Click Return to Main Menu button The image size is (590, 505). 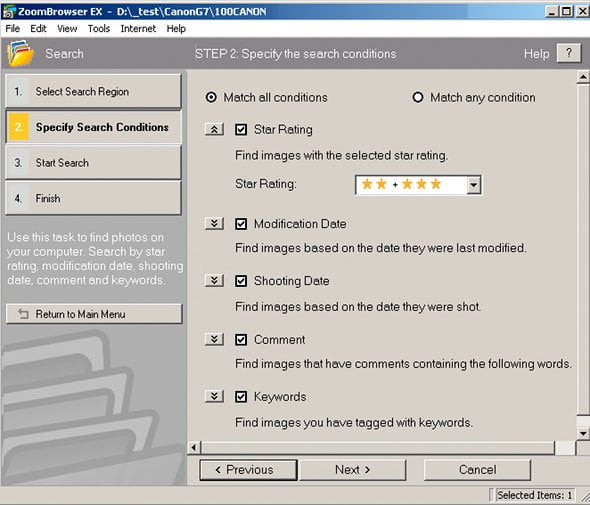pyautogui.click(x=94, y=314)
